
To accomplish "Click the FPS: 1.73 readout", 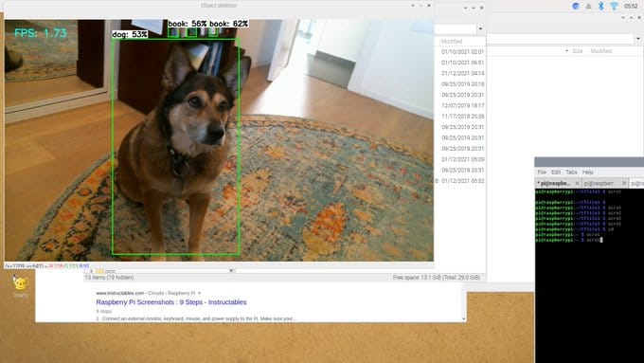I will [40, 33].
